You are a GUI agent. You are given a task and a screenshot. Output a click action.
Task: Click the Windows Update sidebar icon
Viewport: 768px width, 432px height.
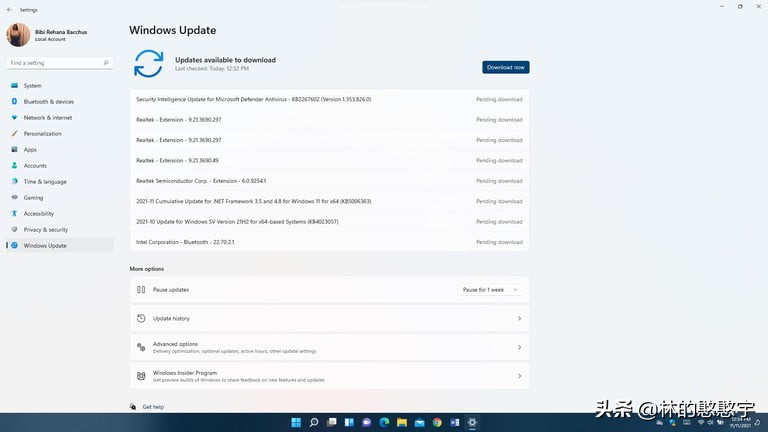click(14, 245)
